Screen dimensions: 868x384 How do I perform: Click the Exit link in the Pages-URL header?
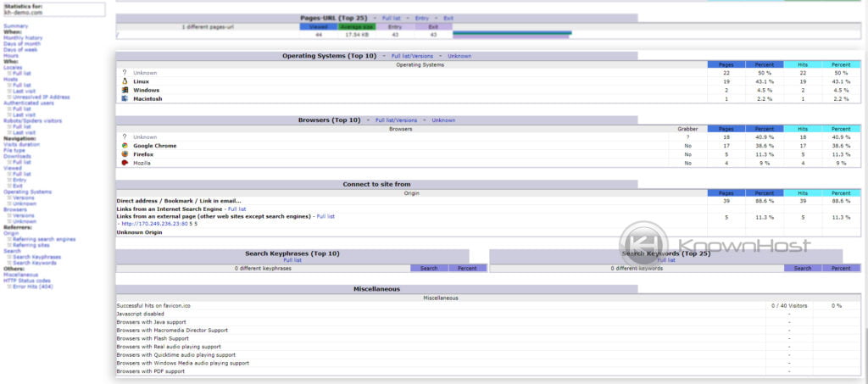click(448, 19)
